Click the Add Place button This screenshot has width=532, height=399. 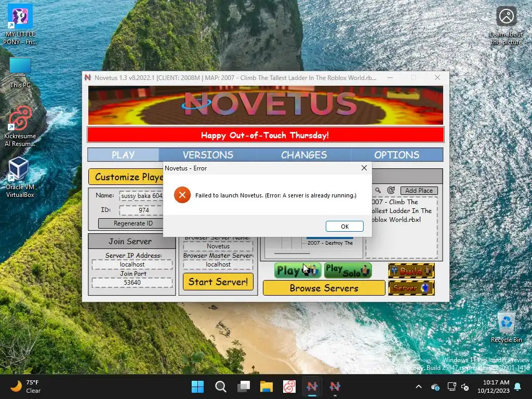419,191
